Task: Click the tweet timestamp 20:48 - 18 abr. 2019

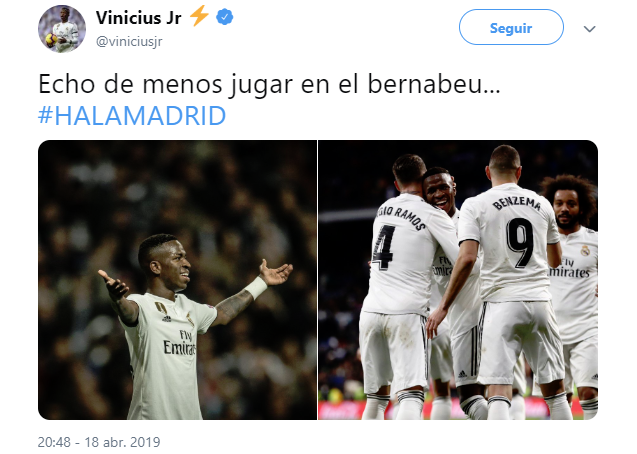Action: 99,442
